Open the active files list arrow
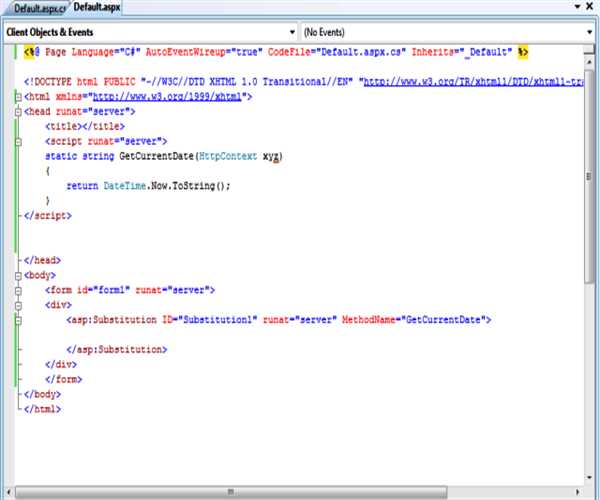Image resolution: width=600 pixels, height=500 pixels. click(x=579, y=8)
